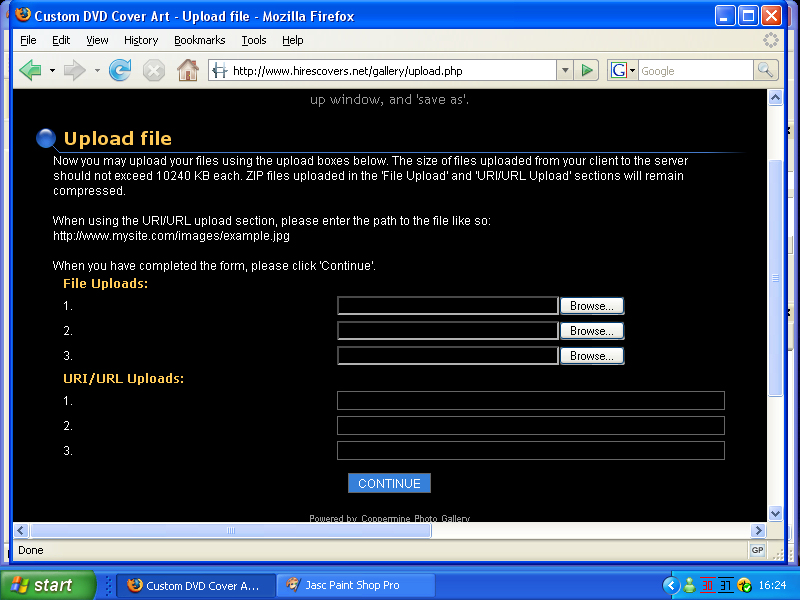The width and height of the screenshot is (800, 600).
Task: Click the Stop loading icon
Action: [153, 71]
